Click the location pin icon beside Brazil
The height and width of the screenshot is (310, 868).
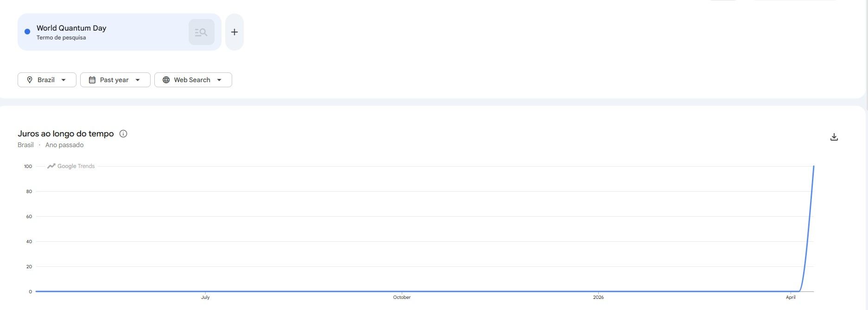tap(30, 80)
